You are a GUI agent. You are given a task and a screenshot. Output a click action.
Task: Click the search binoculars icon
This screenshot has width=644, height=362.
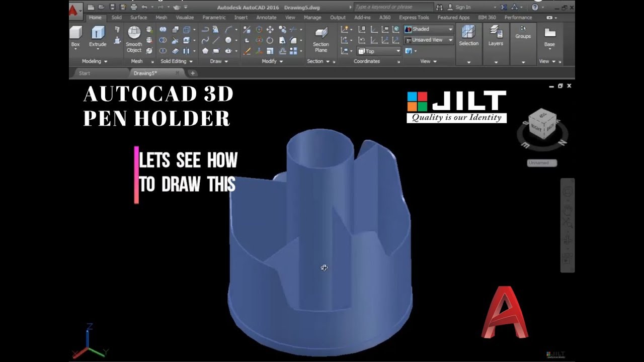440,8
